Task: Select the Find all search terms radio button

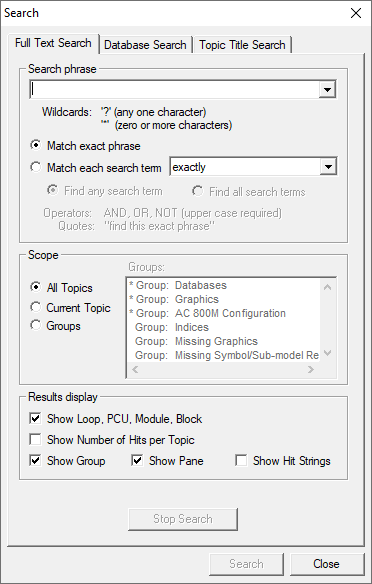Action: pos(197,191)
